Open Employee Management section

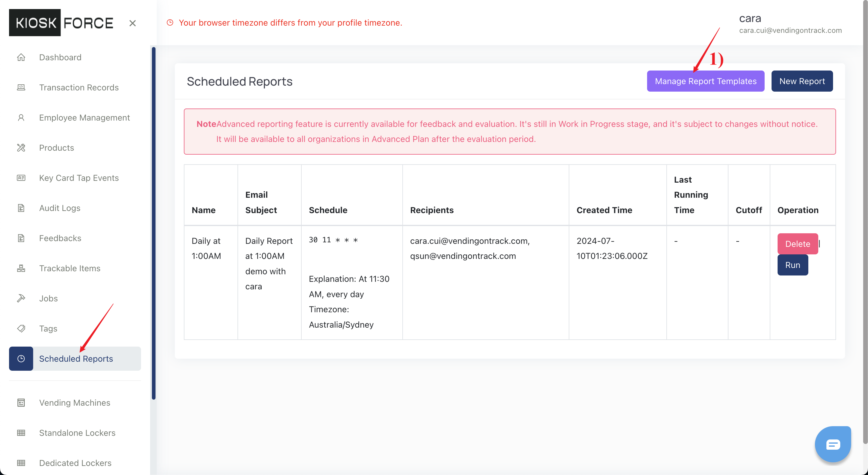(x=85, y=118)
